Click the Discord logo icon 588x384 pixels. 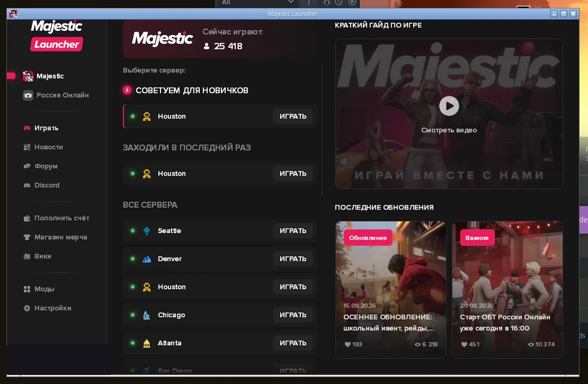click(27, 185)
